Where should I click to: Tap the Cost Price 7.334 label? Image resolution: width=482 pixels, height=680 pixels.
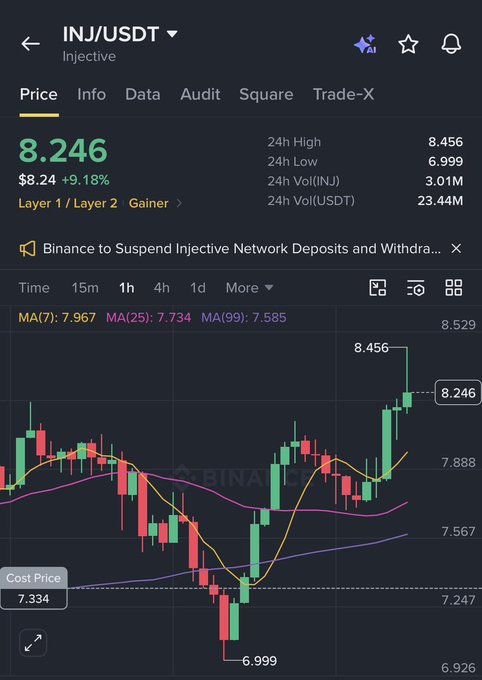33,588
